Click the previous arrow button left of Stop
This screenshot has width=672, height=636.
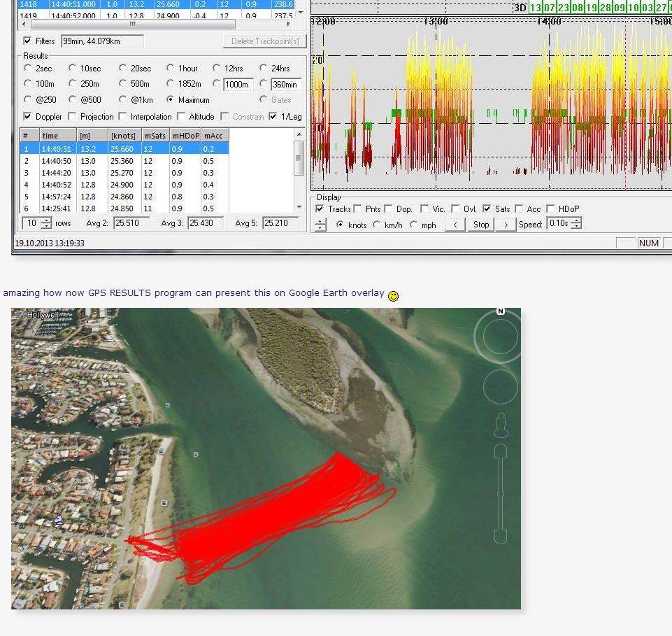point(455,225)
